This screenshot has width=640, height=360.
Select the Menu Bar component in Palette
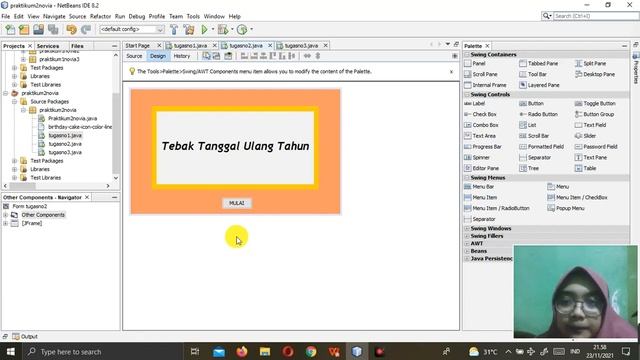click(x=479, y=187)
